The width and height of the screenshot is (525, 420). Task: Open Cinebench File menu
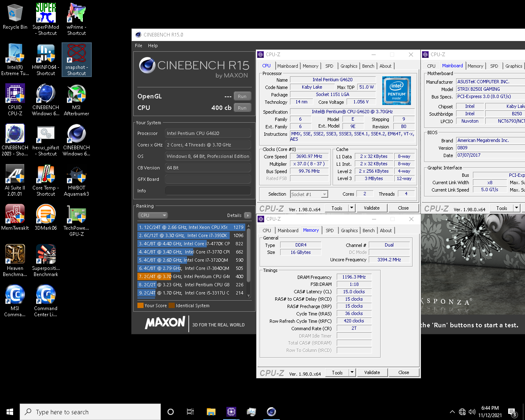[x=139, y=46]
